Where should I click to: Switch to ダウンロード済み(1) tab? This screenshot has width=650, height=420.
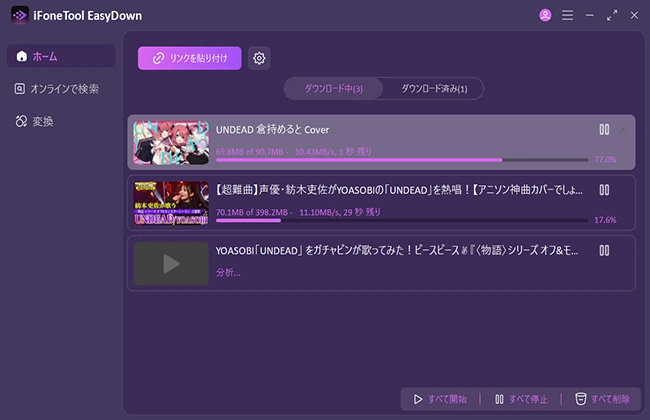(x=434, y=88)
